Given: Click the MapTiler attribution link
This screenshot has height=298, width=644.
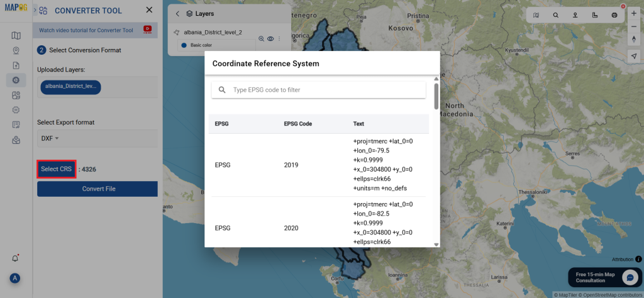Looking at the screenshot, I should (566, 295).
